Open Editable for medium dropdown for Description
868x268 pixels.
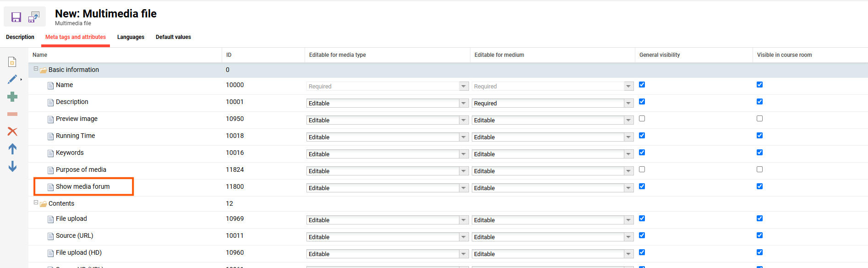(628, 104)
